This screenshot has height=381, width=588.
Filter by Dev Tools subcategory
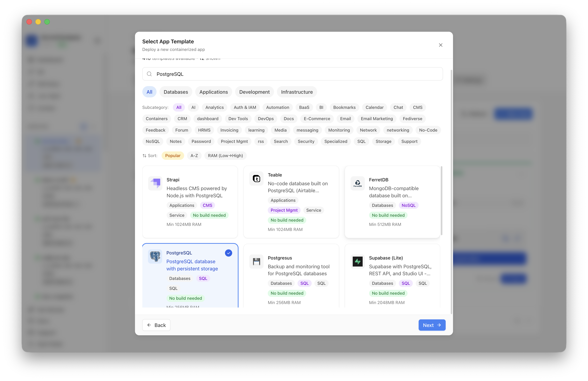tap(238, 119)
